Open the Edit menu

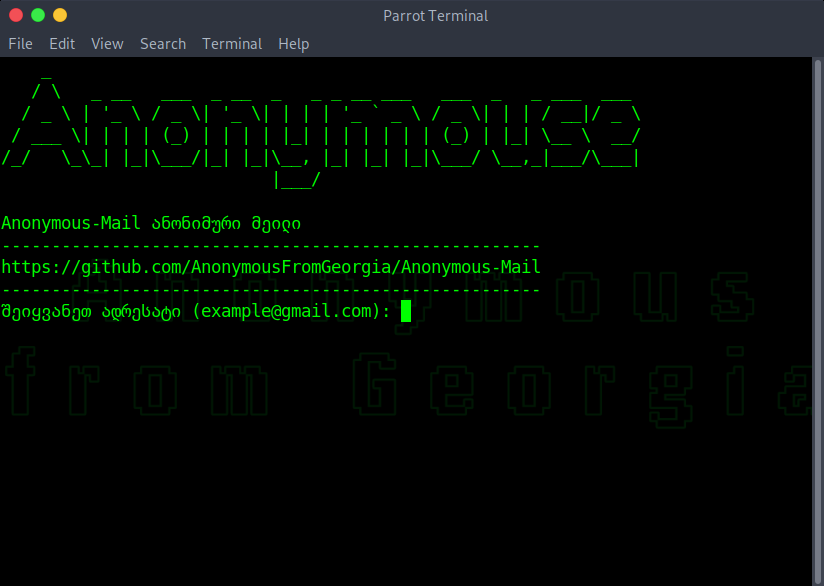pos(62,44)
